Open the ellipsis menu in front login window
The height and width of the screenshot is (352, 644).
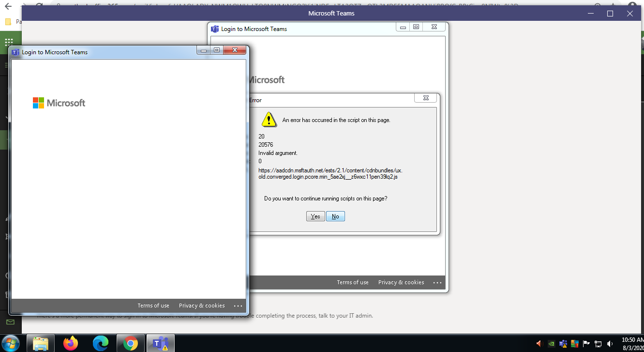point(238,306)
